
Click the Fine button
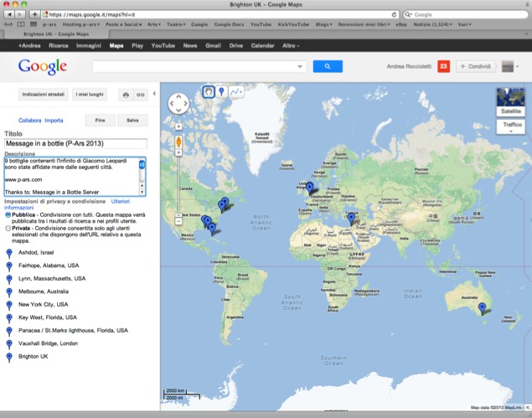pyautogui.click(x=100, y=121)
